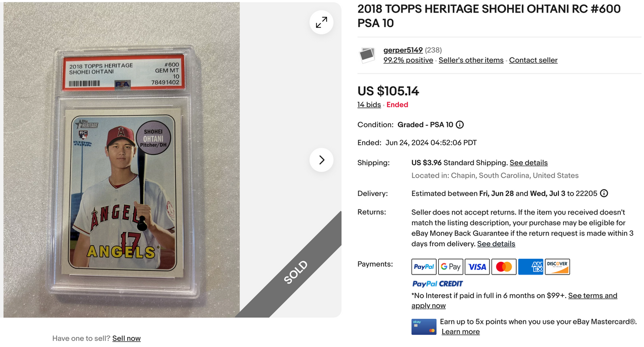Open Learn more about eBay Mastercard
This screenshot has width=644, height=347.
pos(460,332)
